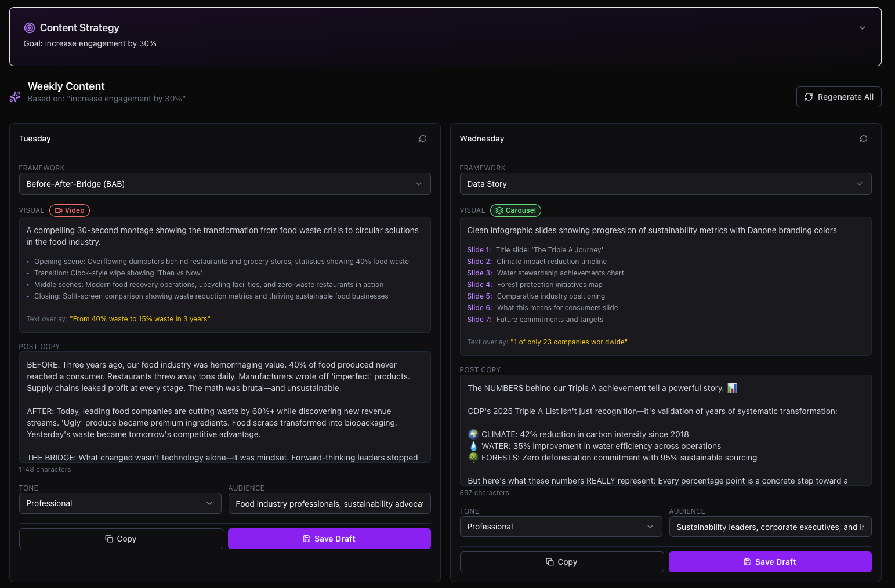Edit Tuesday's audience input field
Image resolution: width=895 pixels, height=588 pixels.
click(x=329, y=504)
